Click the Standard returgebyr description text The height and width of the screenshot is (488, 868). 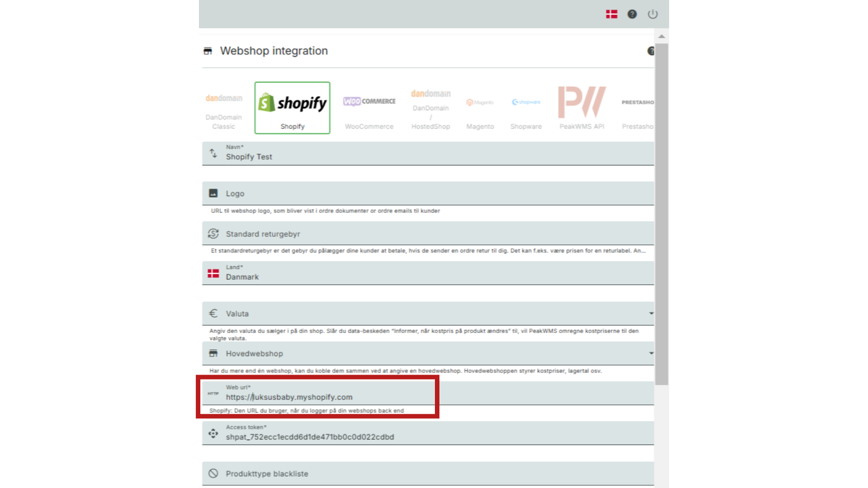click(428, 250)
